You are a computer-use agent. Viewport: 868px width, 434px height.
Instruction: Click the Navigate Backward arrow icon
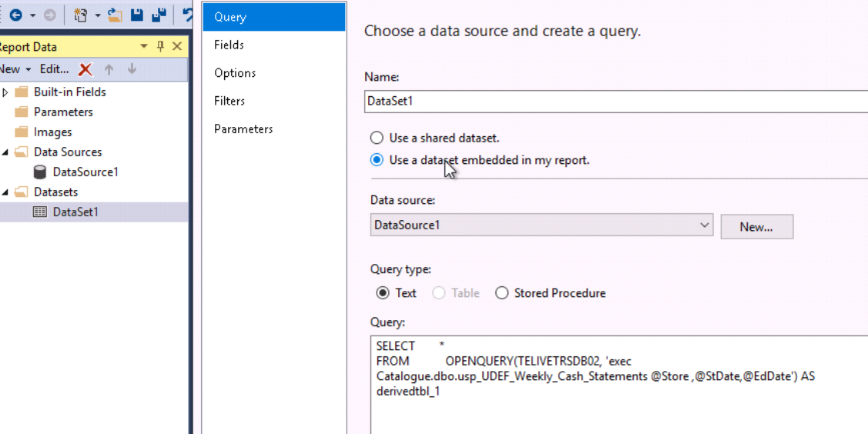pyautogui.click(x=15, y=15)
